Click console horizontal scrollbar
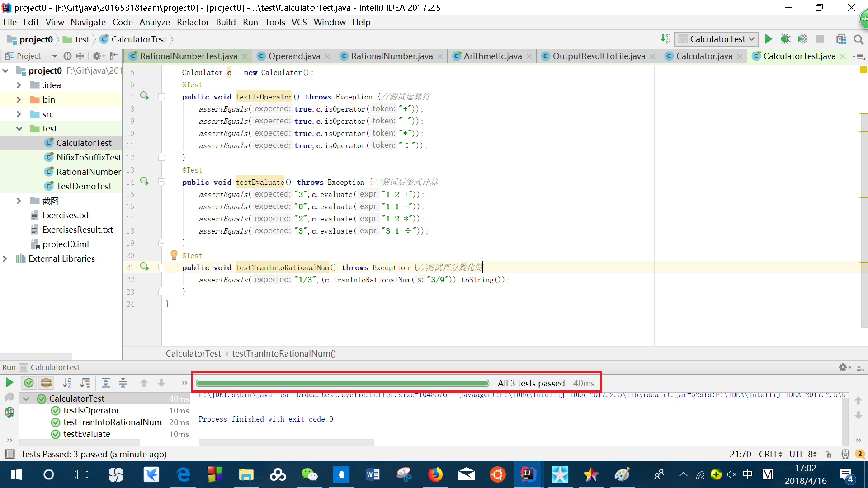868x488 pixels. (x=286, y=442)
